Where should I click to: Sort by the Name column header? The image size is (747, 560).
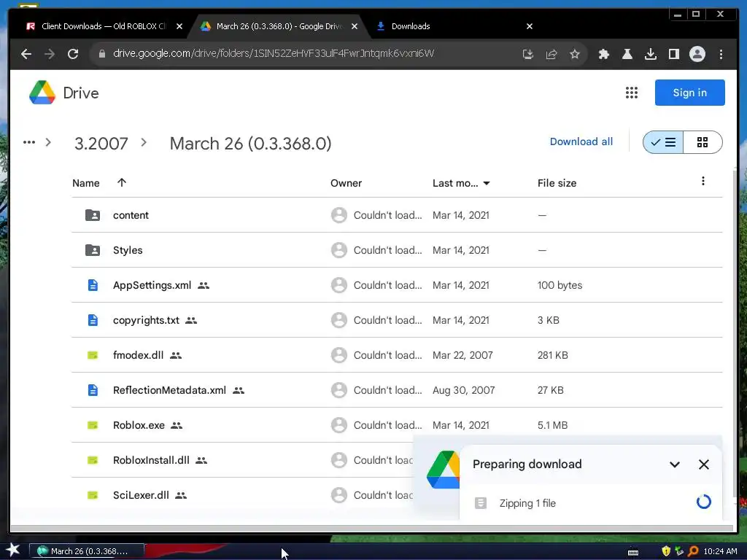86,183
